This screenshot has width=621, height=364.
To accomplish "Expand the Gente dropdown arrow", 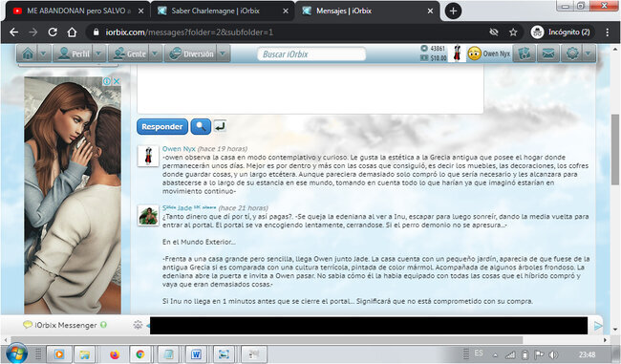I will 155,54.
